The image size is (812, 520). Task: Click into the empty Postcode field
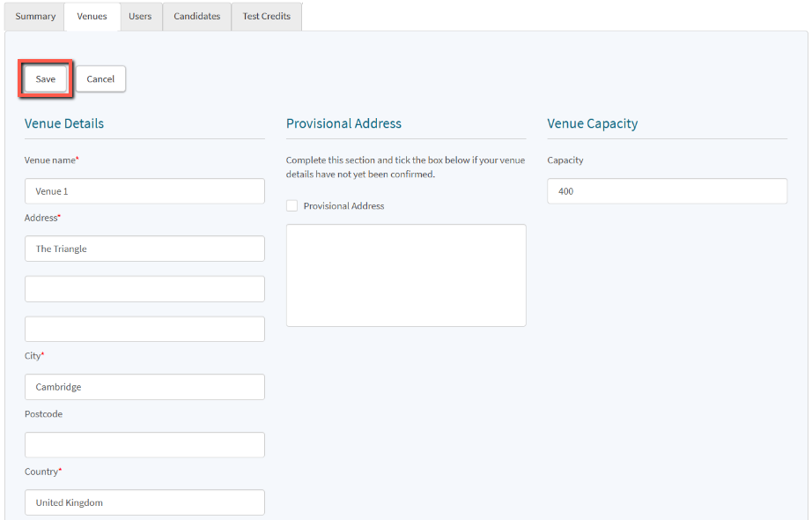pos(144,445)
